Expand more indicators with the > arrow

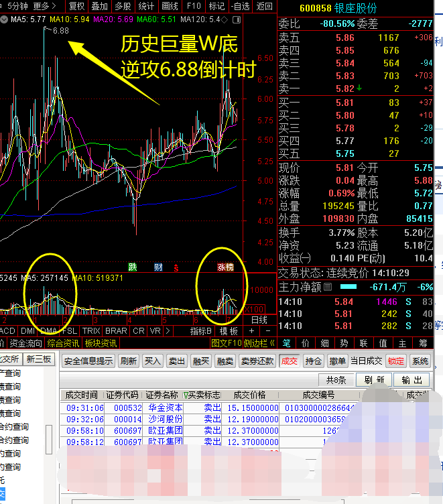[168, 331]
